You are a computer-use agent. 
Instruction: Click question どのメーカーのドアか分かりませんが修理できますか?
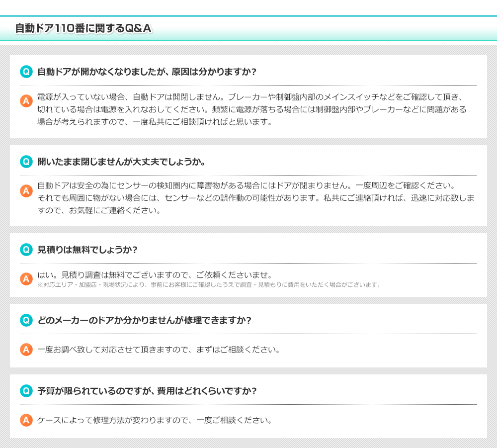(145, 320)
